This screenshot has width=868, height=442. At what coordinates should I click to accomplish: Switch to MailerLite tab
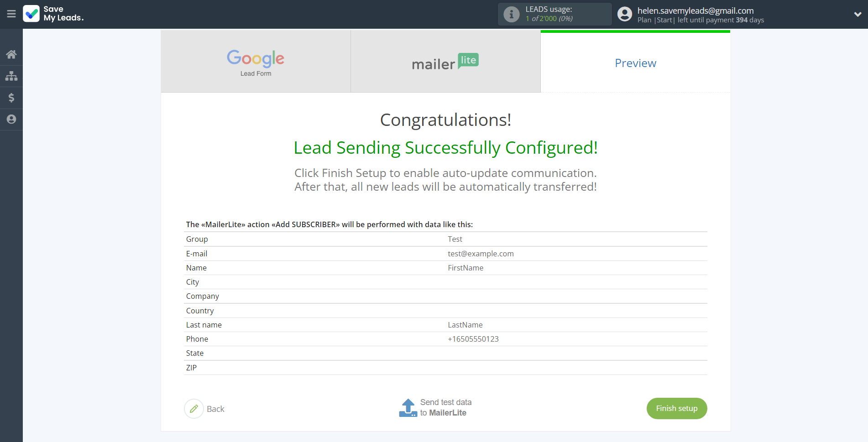(445, 62)
